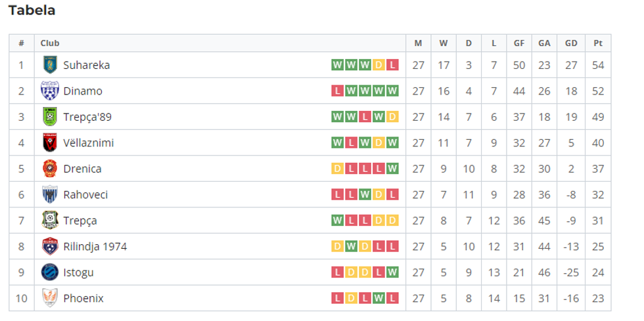Open the Suhareka club name link
Viewport: 644px width, 321px height.
(86, 65)
